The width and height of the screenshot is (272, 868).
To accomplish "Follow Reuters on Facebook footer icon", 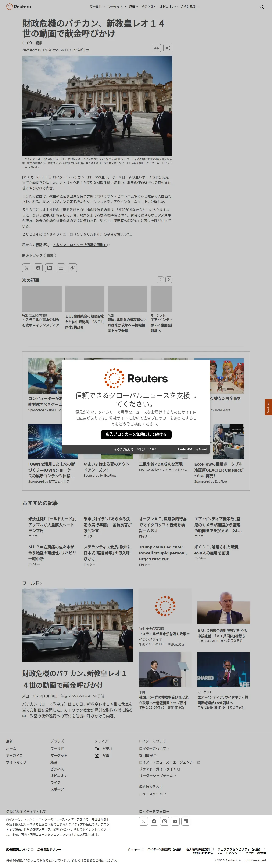I will click(x=154, y=821).
